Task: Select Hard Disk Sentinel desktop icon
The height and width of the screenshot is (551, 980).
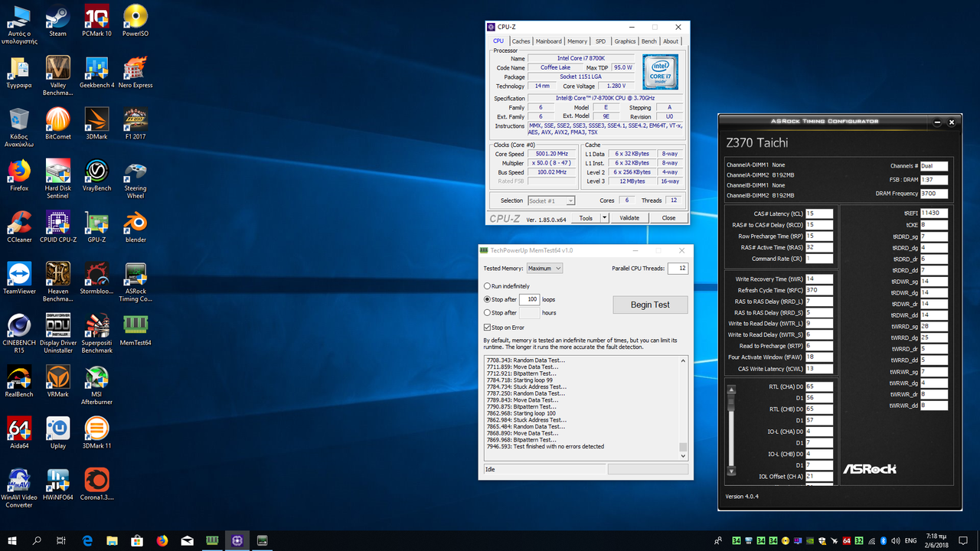Action: 57,178
